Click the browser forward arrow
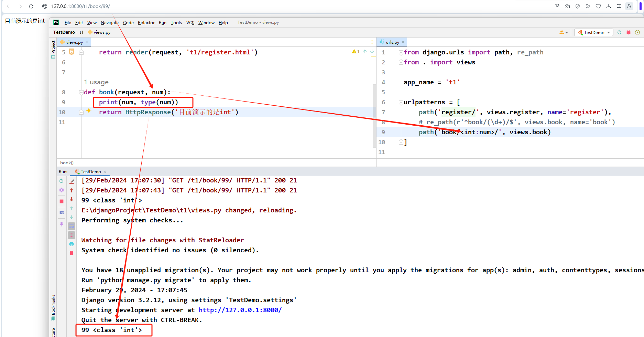This screenshot has height=337, width=644. pyautogui.click(x=20, y=6)
